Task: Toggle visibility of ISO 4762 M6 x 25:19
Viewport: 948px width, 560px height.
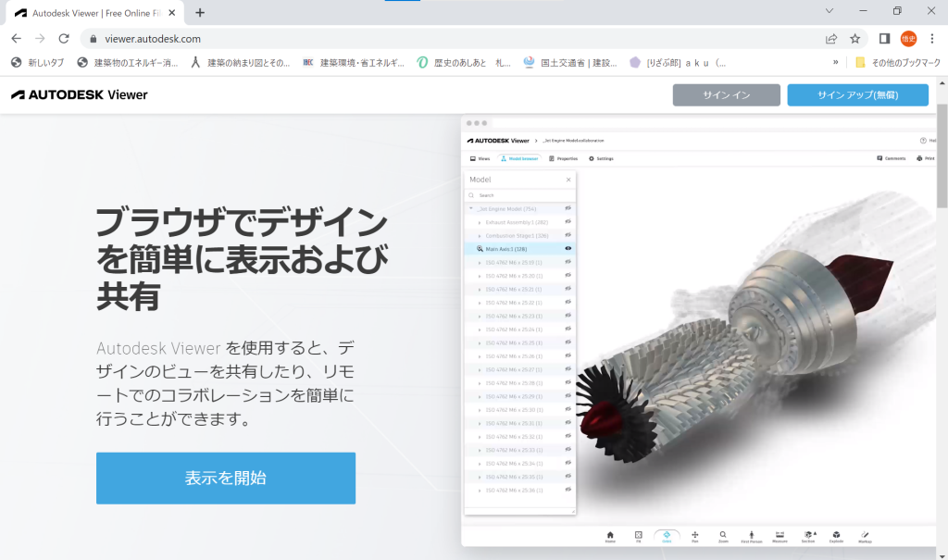Action: pos(568,262)
